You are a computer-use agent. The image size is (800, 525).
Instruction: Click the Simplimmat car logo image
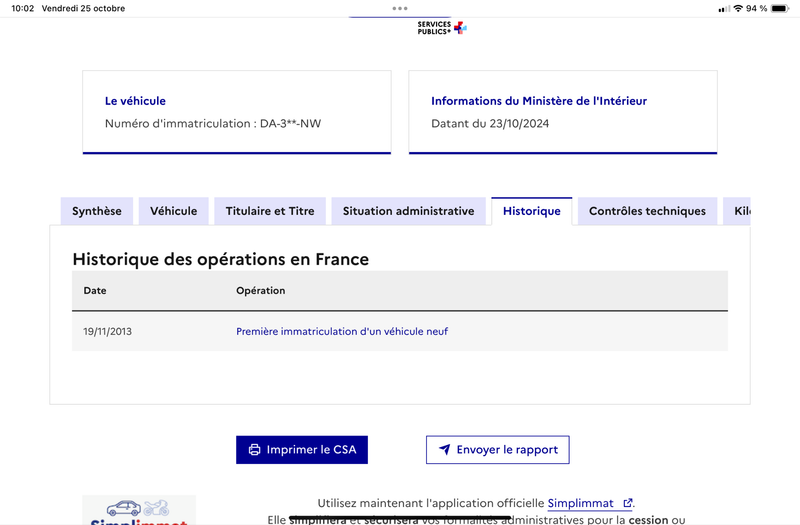tap(139, 510)
